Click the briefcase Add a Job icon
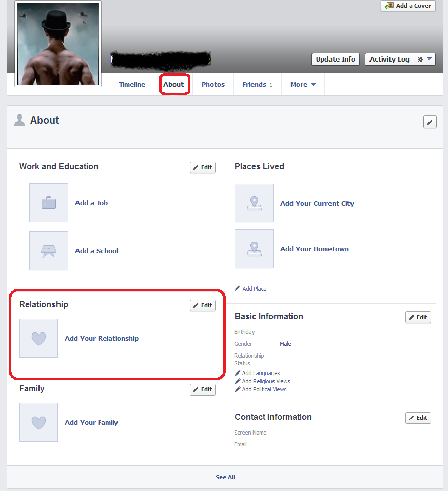Viewport: 448px width, 491px height. point(49,203)
